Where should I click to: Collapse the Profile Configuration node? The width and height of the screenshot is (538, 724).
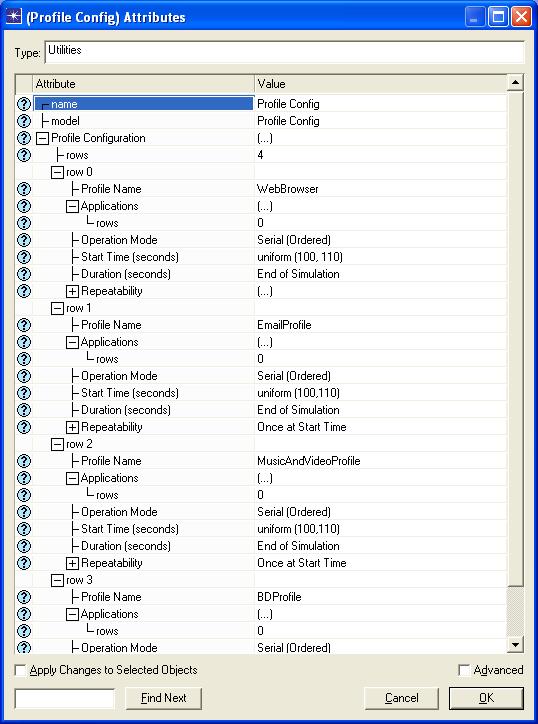pos(42,138)
